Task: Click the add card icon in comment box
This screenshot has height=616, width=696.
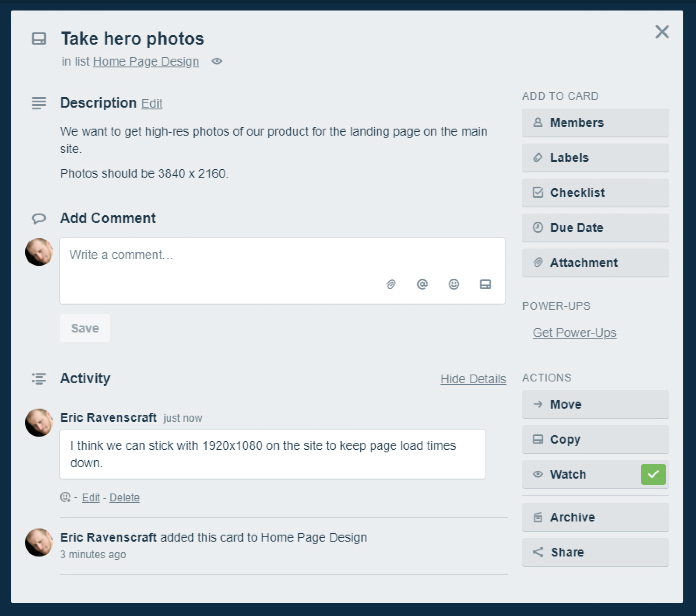Action: pyautogui.click(x=485, y=284)
